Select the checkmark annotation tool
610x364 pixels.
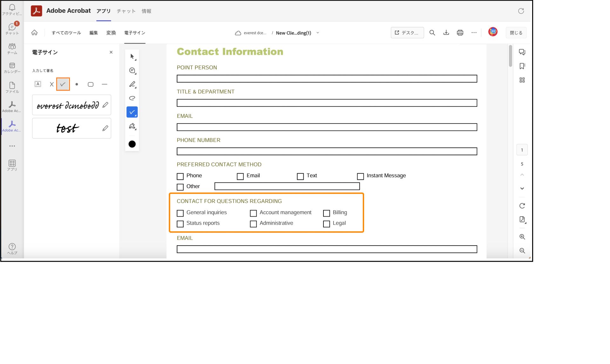coord(63,84)
